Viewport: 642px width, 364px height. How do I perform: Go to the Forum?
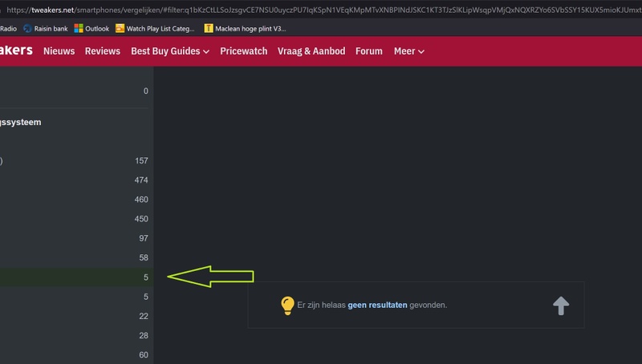(369, 51)
